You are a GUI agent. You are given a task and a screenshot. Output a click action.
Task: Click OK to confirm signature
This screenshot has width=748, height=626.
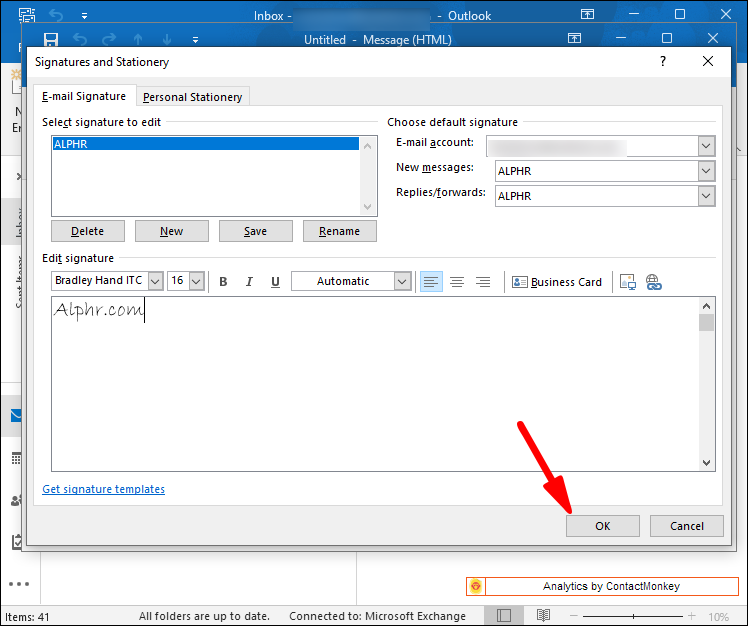[603, 526]
